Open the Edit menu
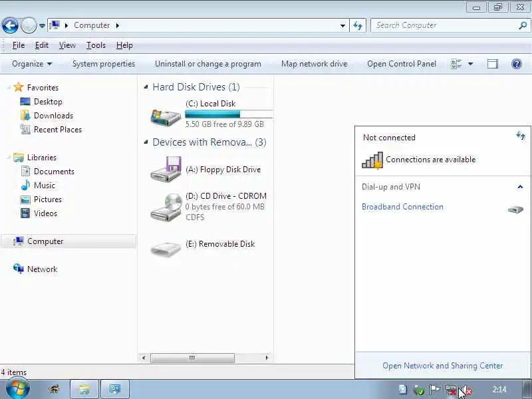The height and width of the screenshot is (399, 532). click(41, 45)
